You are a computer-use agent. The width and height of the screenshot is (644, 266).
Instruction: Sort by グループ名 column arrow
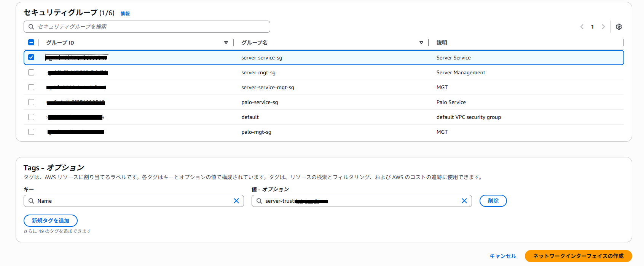[421, 43]
